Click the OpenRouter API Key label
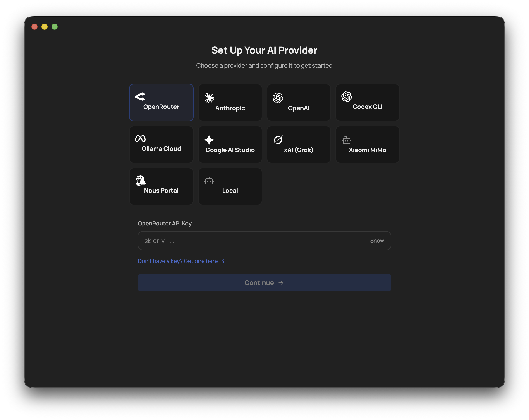Image resolution: width=529 pixels, height=420 pixels. (165, 224)
